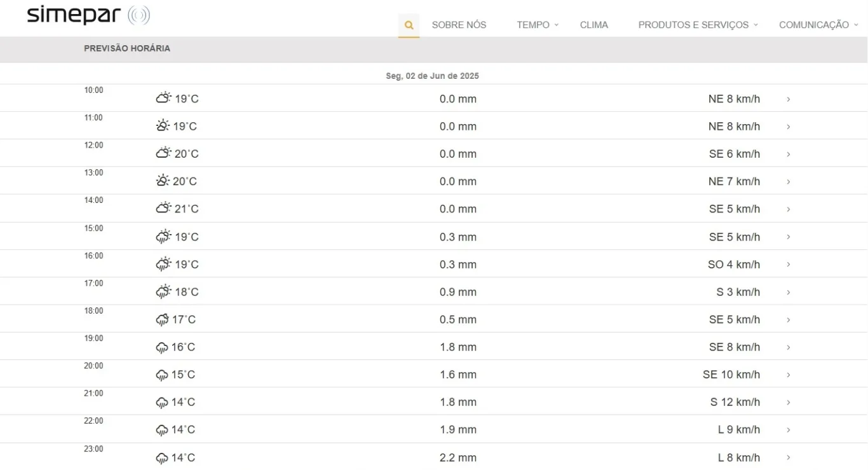Click the rain cloud icon for 21:00

[x=162, y=402]
